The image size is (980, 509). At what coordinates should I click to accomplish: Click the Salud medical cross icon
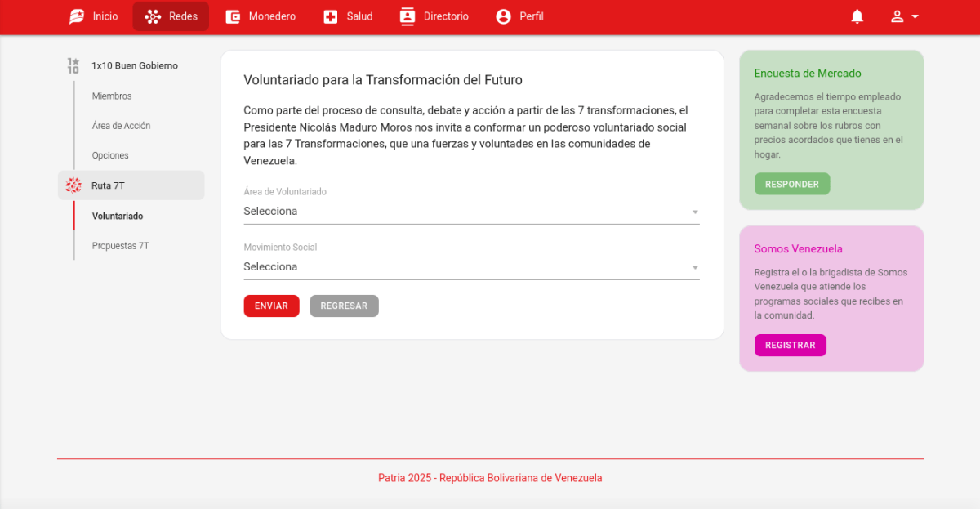pyautogui.click(x=331, y=16)
